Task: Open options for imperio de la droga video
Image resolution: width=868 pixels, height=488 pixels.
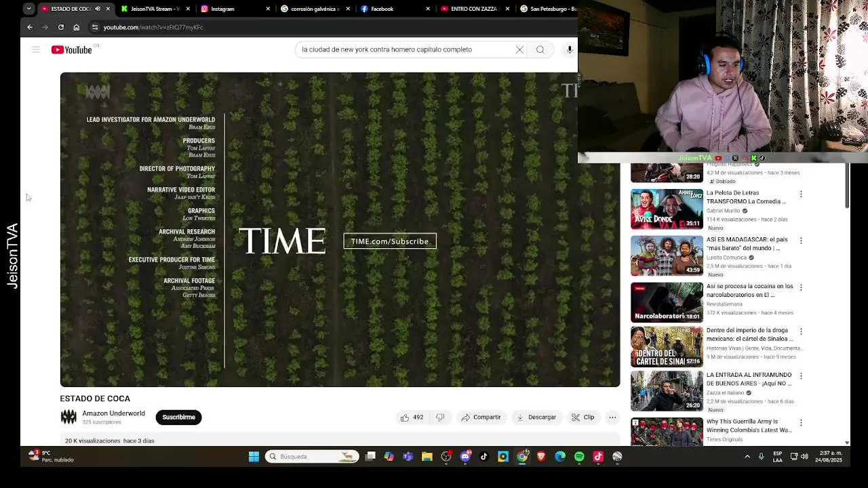Action: click(x=801, y=331)
